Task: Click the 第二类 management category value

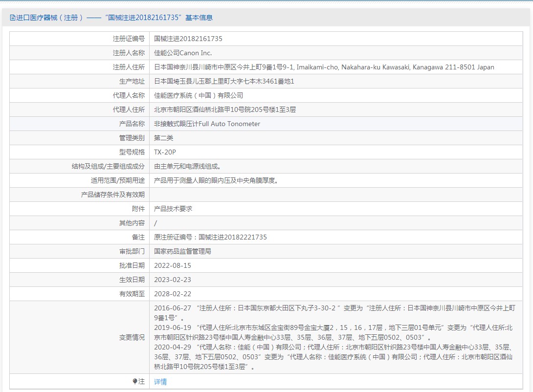Action: point(163,138)
